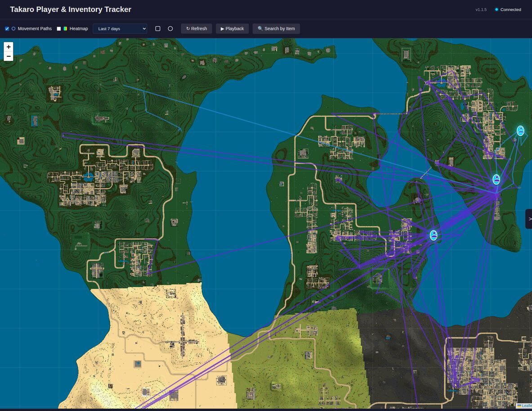
Task: Click the player marker on the central peninsula
Action: (434, 235)
